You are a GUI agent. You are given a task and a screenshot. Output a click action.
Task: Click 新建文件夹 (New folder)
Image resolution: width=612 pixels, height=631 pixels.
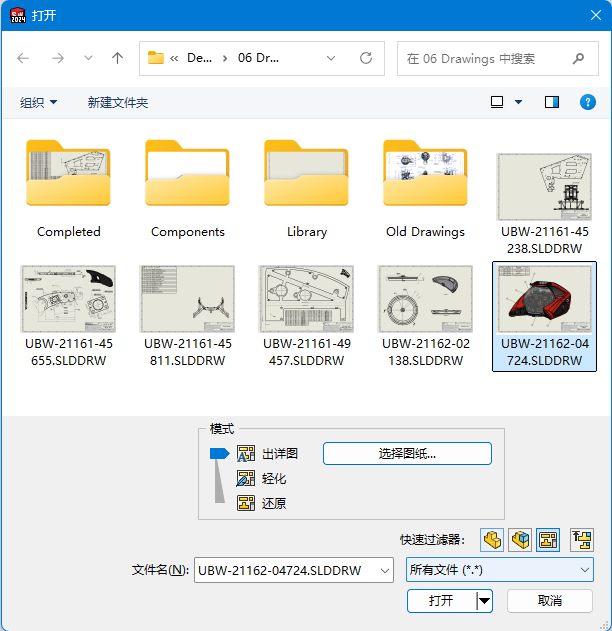(x=117, y=103)
